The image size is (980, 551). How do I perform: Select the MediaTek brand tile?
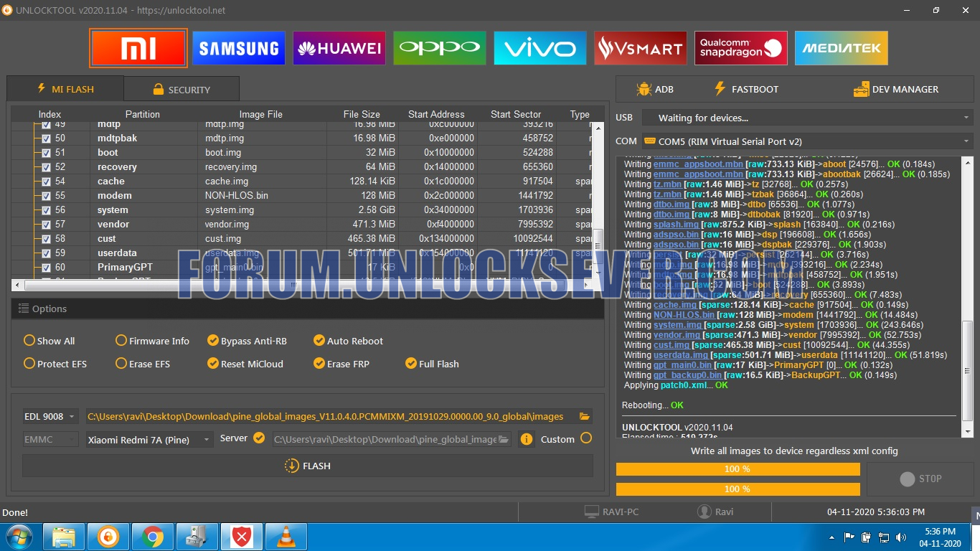(842, 48)
